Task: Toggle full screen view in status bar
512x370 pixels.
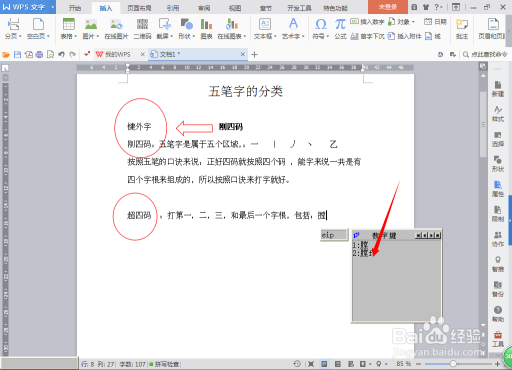Action: (311, 364)
